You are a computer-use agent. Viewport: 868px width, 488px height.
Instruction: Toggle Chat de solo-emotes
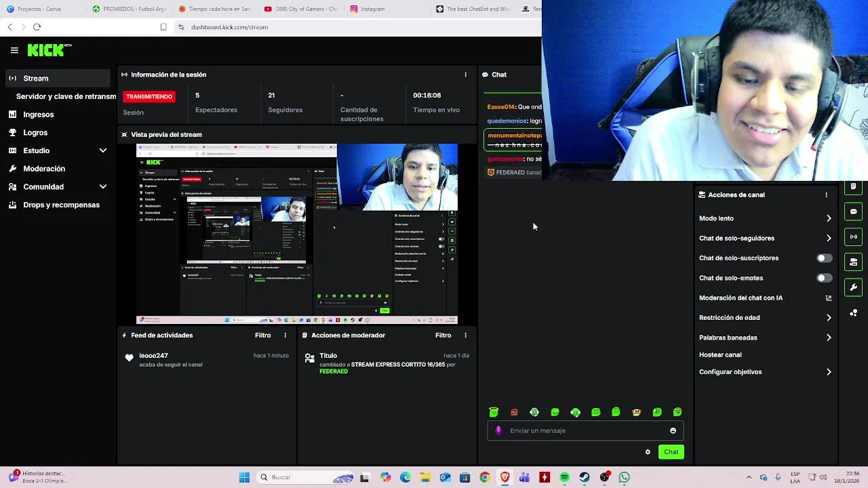point(824,278)
